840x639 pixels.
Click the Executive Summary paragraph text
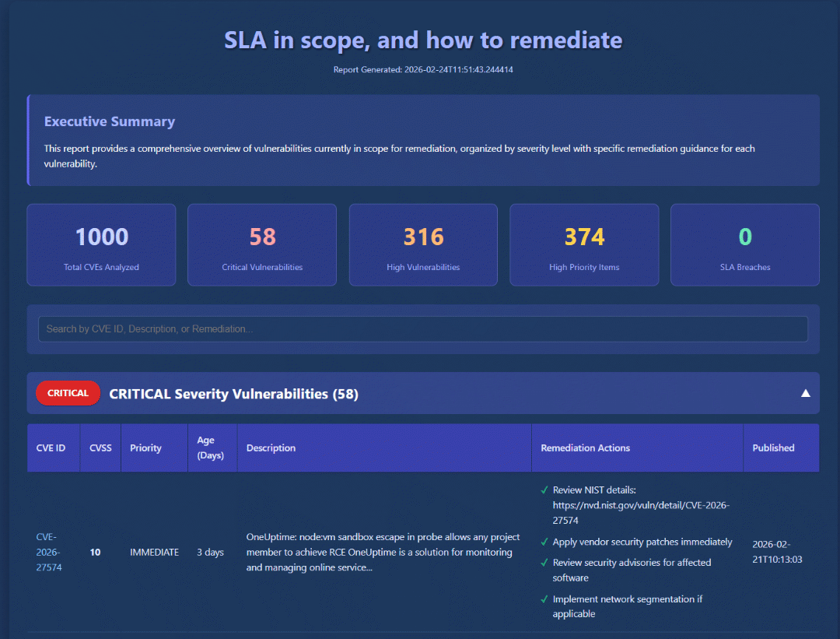[399, 156]
